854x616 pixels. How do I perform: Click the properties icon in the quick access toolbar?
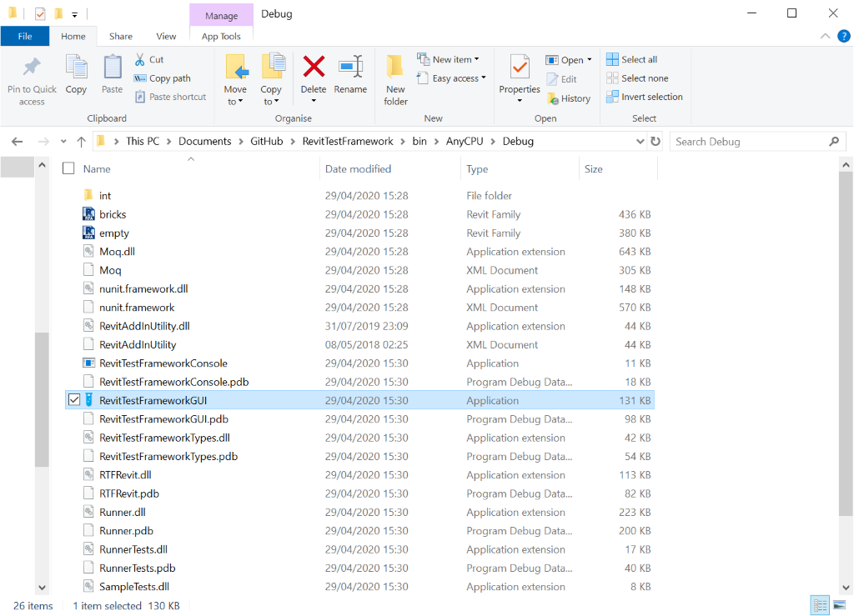(40, 13)
